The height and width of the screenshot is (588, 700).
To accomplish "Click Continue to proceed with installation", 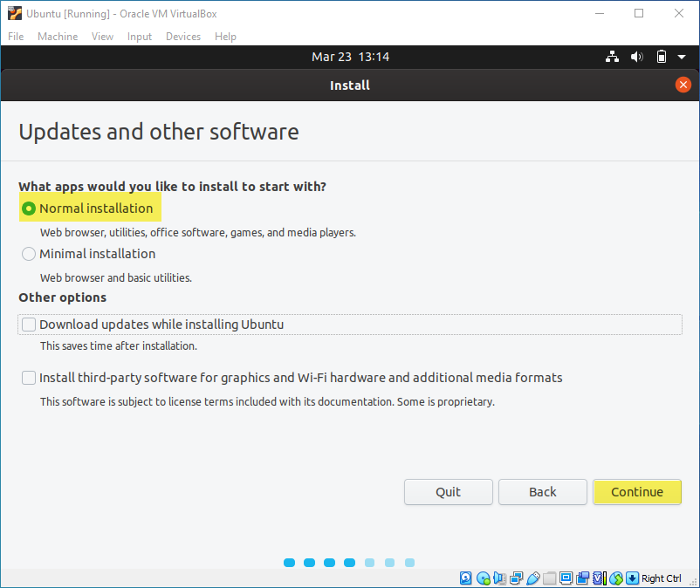I will tap(637, 492).
